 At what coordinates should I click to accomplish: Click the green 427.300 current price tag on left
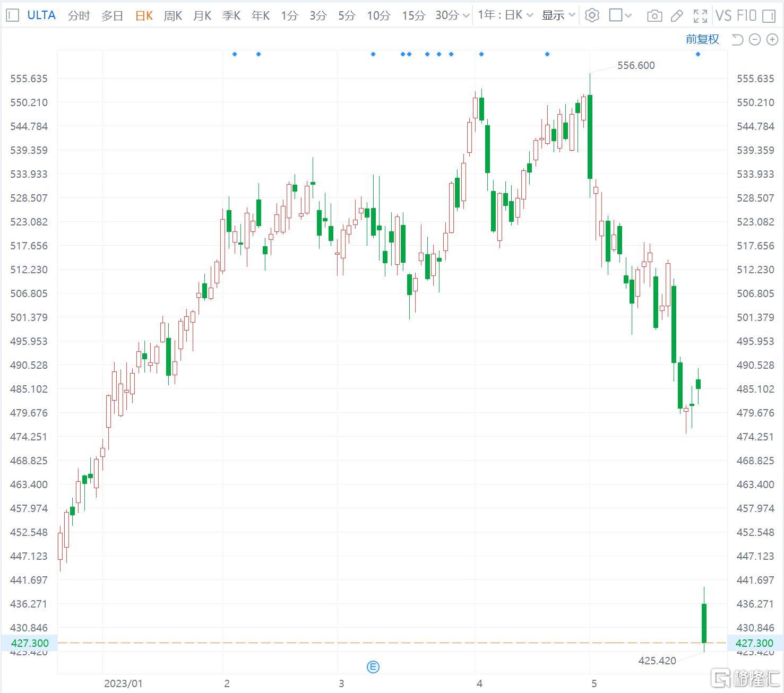pyautogui.click(x=29, y=643)
